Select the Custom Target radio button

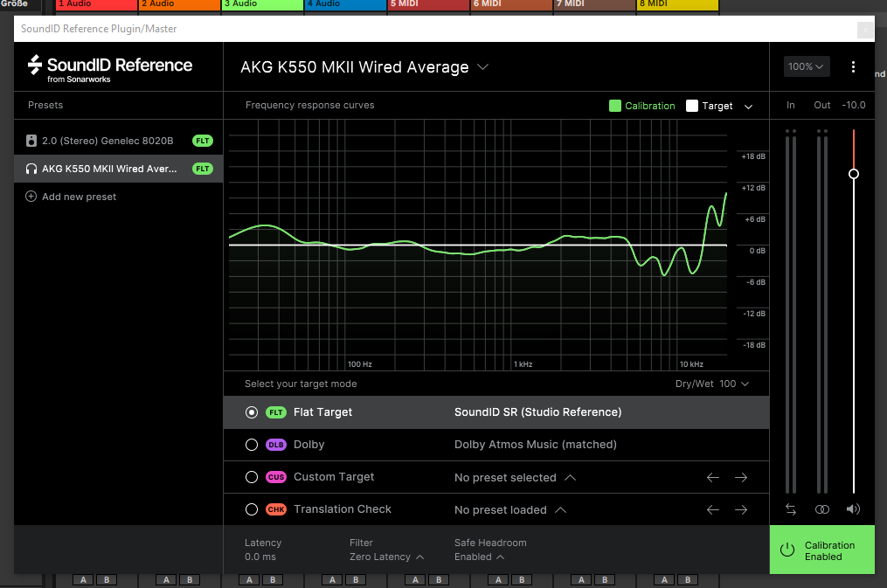click(x=252, y=477)
